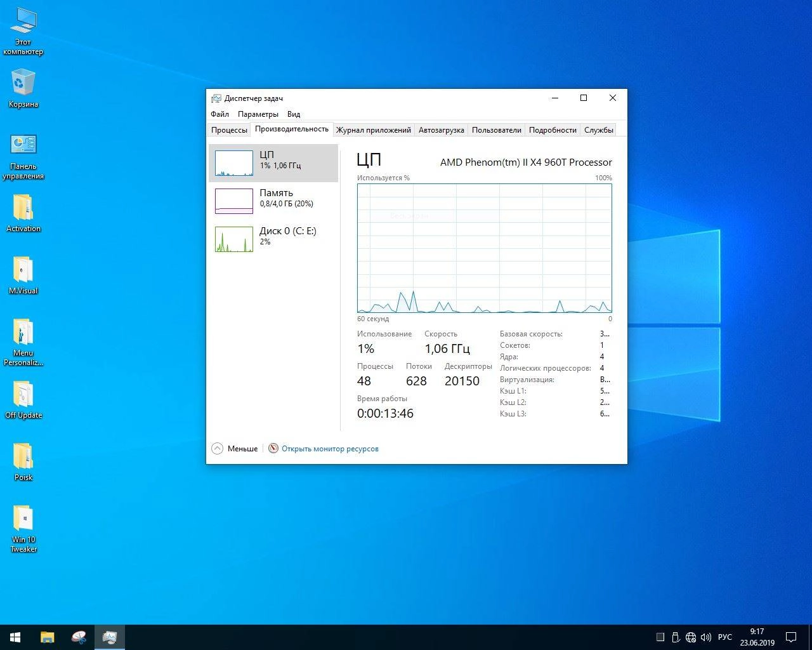This screenshot has width=812, height=650.
Task: Select the Диск 0 (C: E:) item
Action: click(273, 239)
